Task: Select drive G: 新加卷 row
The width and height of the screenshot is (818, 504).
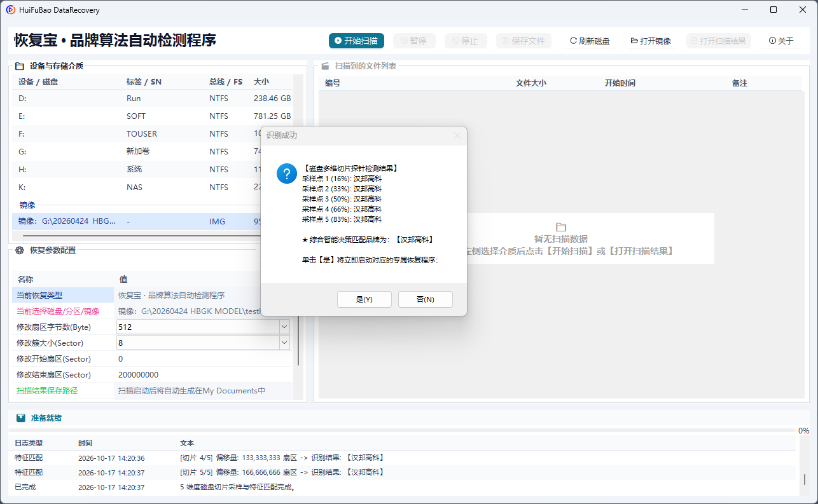Action: point(137,152)
